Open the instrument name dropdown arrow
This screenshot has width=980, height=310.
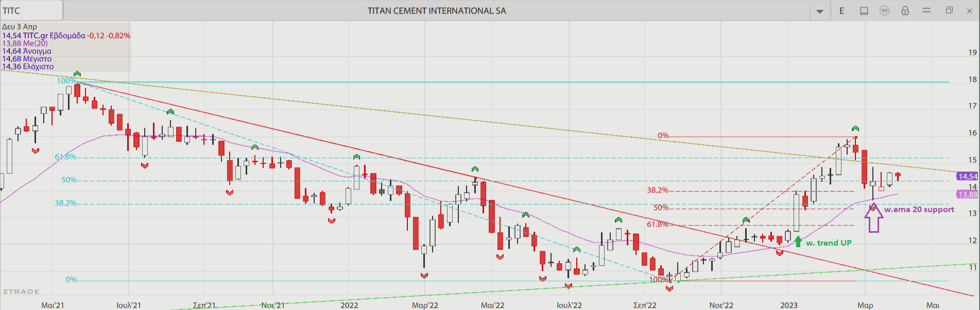point(819,11)
